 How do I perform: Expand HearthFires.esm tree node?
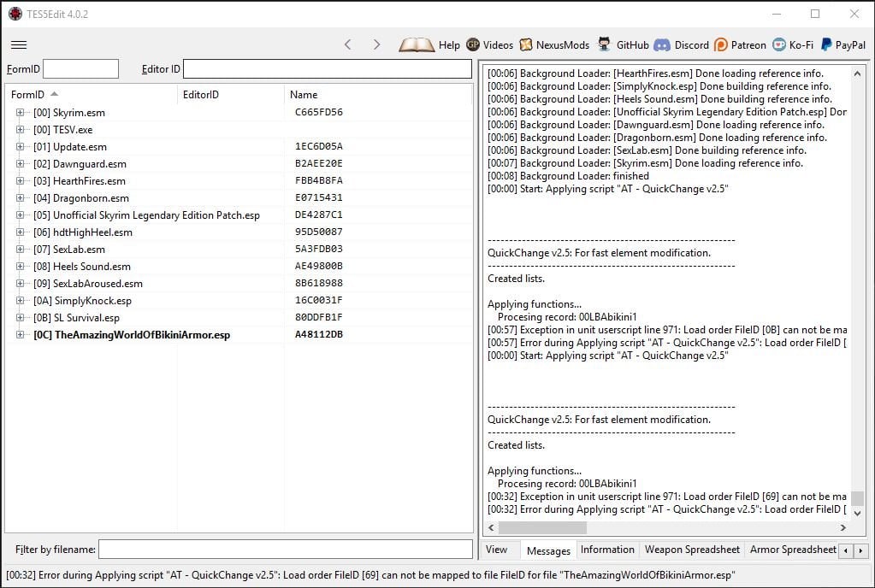(x=20, y=180)
